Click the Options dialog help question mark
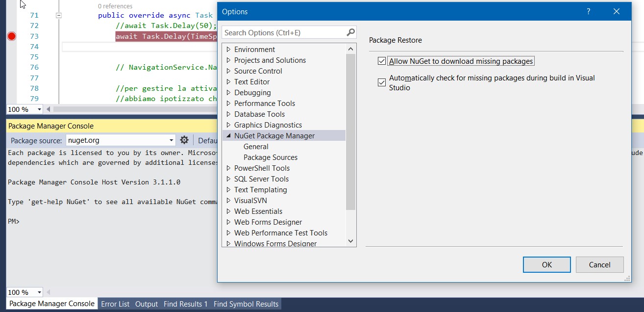644x312 pixels. click(589, 11)
